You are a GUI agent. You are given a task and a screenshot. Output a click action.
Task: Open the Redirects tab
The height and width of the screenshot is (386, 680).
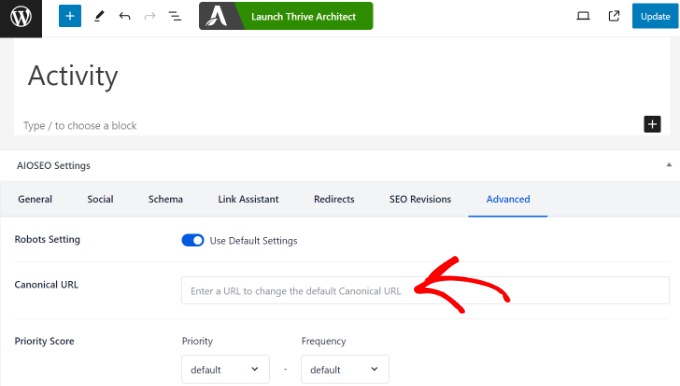click(x=334, y=199)
